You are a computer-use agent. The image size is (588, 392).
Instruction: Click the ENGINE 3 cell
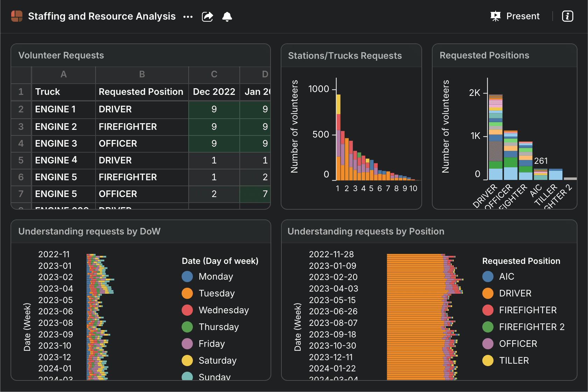pyautogui.click(x=63, y=143)
